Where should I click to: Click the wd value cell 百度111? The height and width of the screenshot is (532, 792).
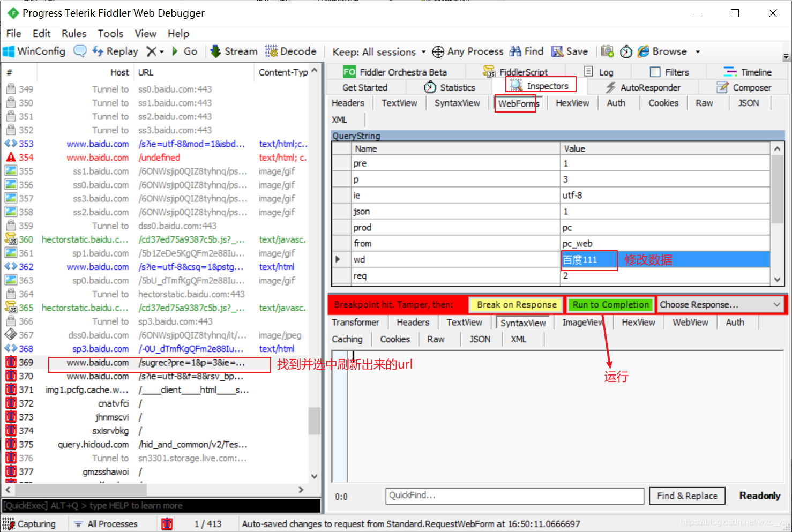point(664,260)
